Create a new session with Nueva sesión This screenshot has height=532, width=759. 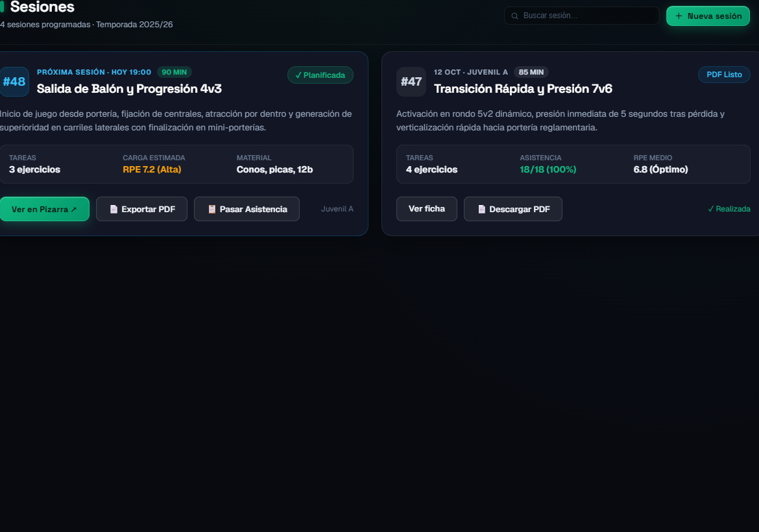pyautogui.click(x=708, y=16)
